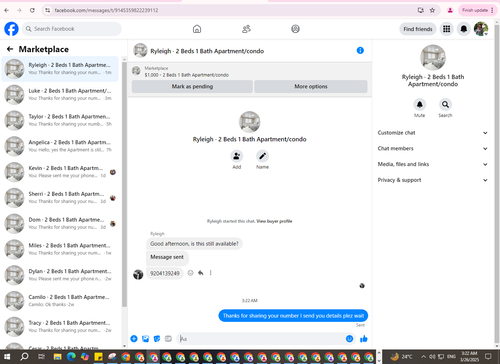Choose a GIF in message composer

tap(168, 339)
